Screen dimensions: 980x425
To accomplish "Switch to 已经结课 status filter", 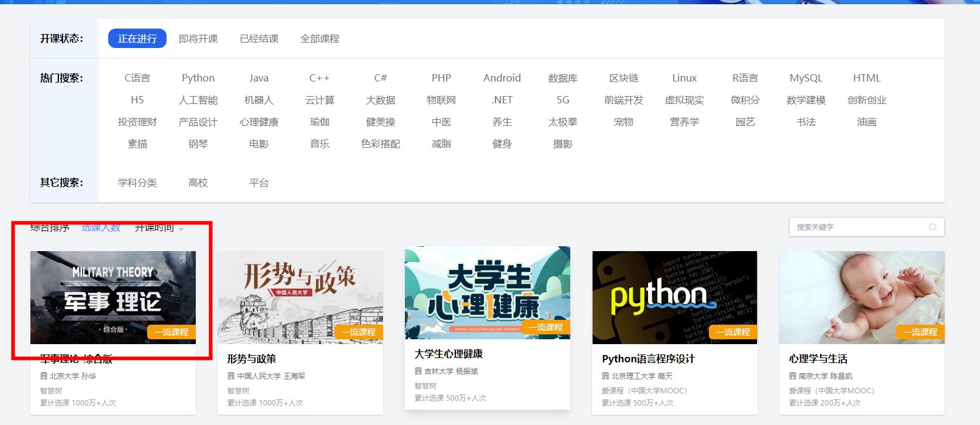I will click(x=259, y=39).
